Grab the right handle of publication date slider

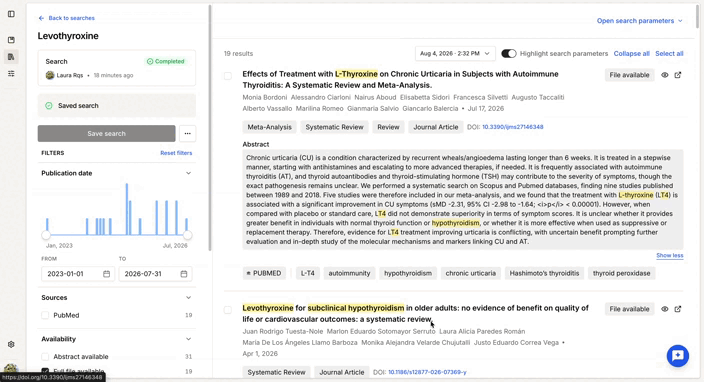click(188, 235)
